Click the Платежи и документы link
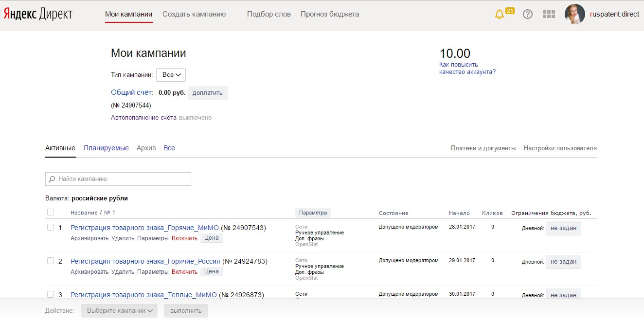The height and width of the screenshot is (322, 644). pyautogui.click(x=483, y=148)
